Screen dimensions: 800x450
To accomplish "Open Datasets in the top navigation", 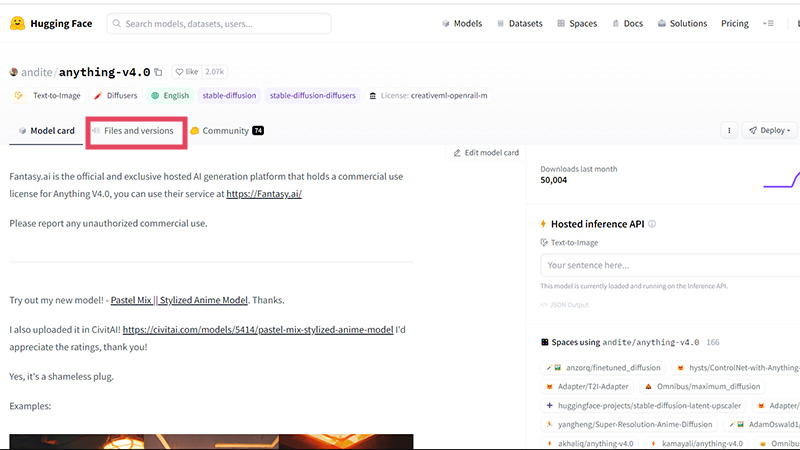I will [520, 23].
